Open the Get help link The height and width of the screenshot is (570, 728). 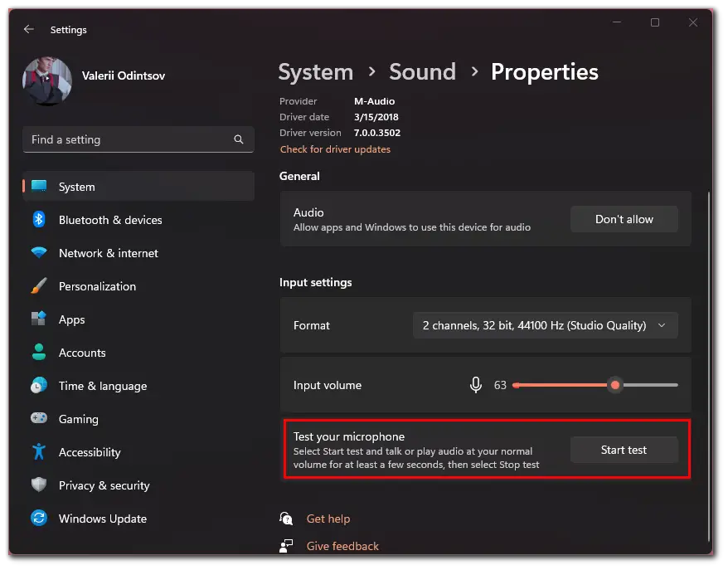click(x=328, y=519)
